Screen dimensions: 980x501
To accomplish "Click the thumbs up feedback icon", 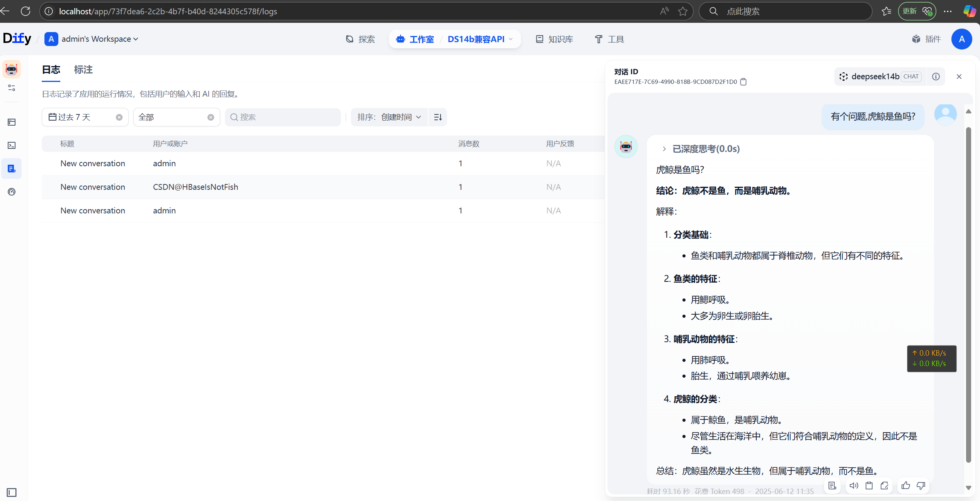I will 905,486.
